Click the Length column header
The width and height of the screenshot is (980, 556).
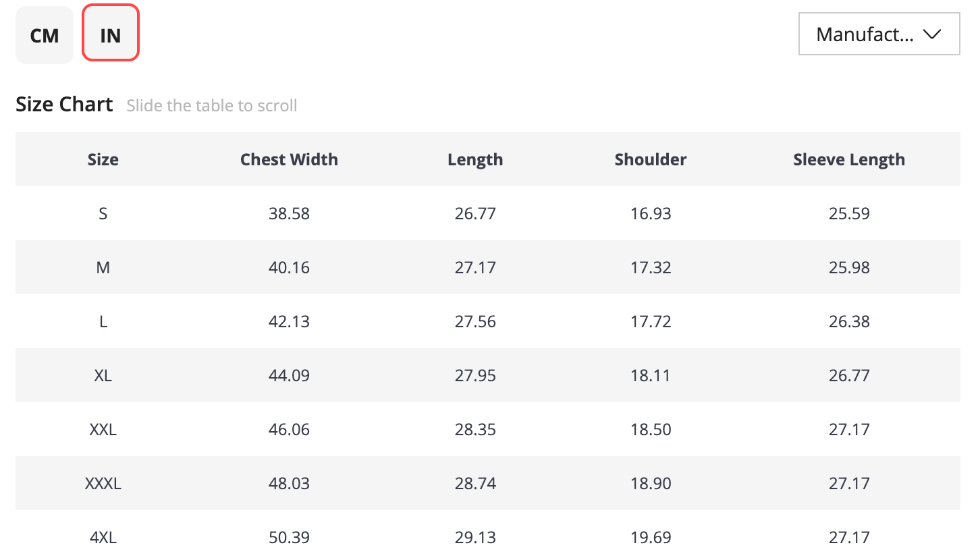(x=475, y=160)
